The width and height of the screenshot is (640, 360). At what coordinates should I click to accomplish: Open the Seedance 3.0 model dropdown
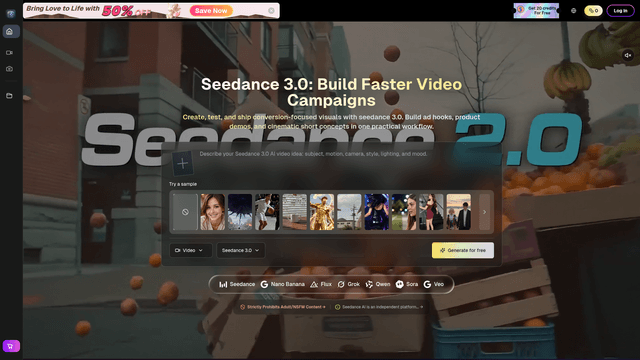(240, 250)
